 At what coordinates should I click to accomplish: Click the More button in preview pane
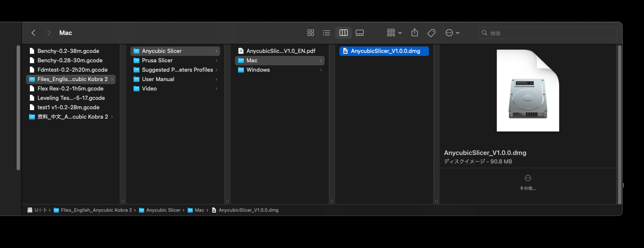click(x=528, y=178)
